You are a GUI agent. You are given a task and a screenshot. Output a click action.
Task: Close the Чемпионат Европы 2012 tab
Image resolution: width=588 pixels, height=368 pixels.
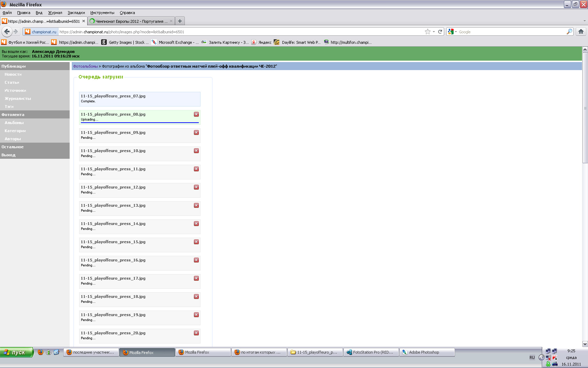(171, 21)
